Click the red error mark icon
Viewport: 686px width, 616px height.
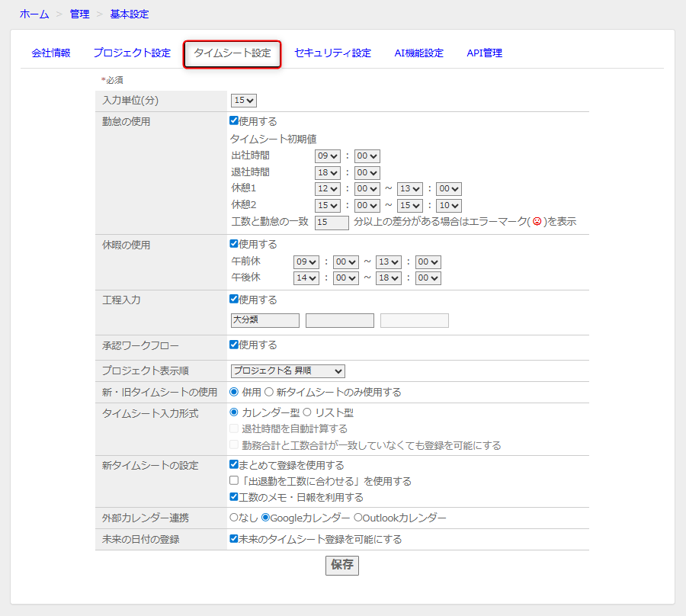[537, 222]
